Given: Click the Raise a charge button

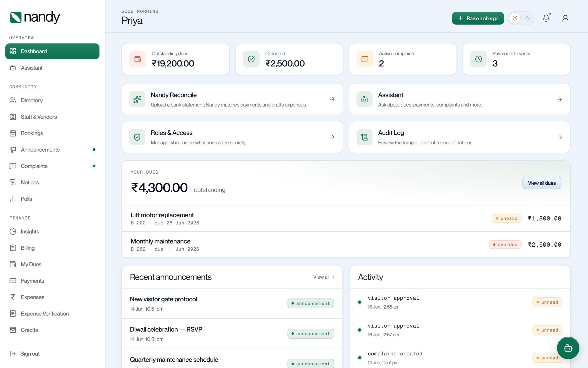Looking at the screenshot, I should tap(478, 18).
